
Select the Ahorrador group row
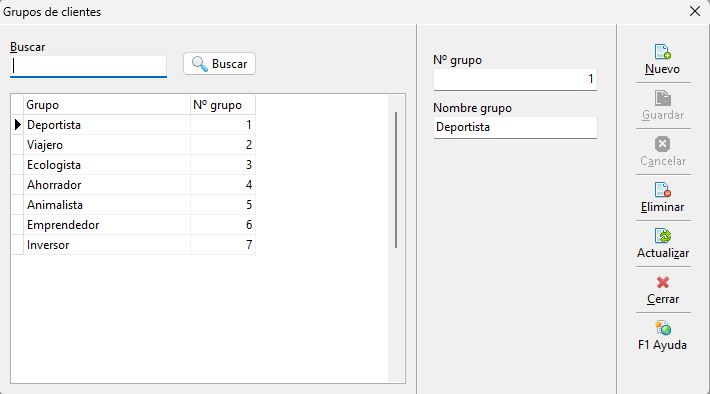coord(134,185)
